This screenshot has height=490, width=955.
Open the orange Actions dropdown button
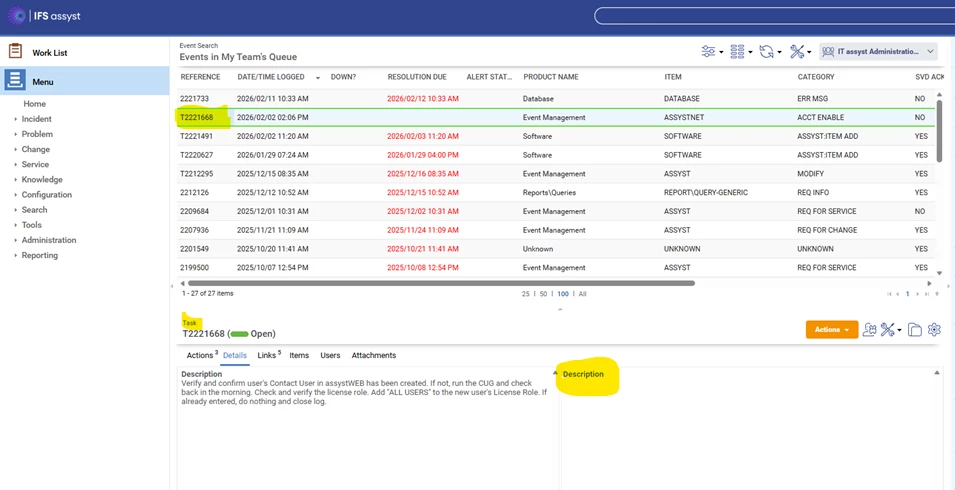point(831,330)
